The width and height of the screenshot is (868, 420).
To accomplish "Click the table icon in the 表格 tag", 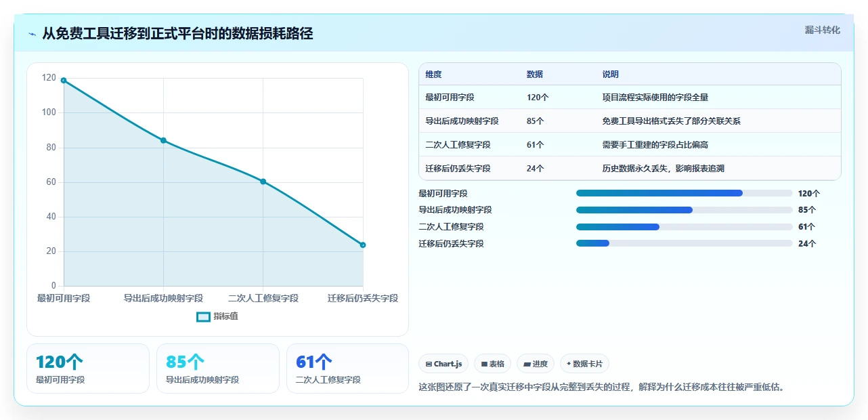I will 484,364.
